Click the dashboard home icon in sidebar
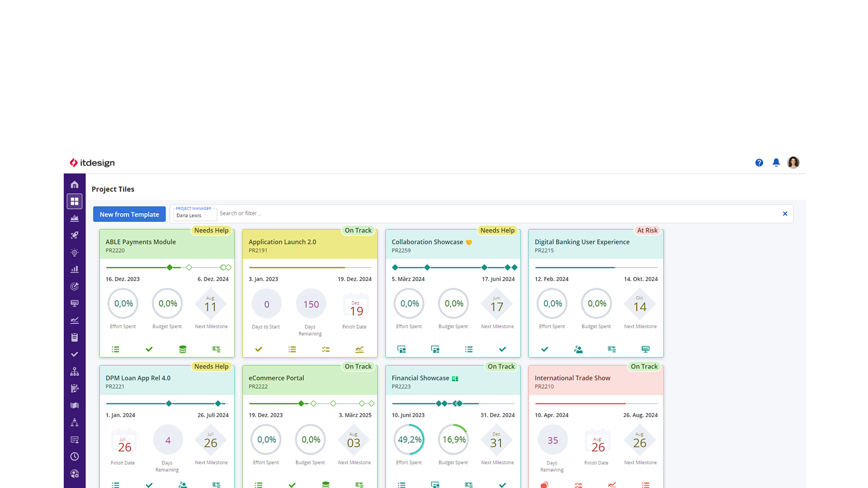This screenshot has width=868, height=488. tap(75, 183)
